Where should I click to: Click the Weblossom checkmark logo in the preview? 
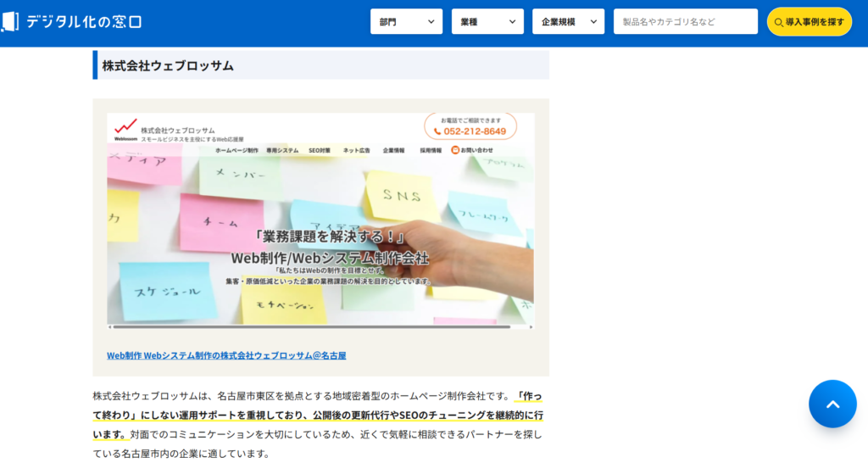[x=125, y=129]
